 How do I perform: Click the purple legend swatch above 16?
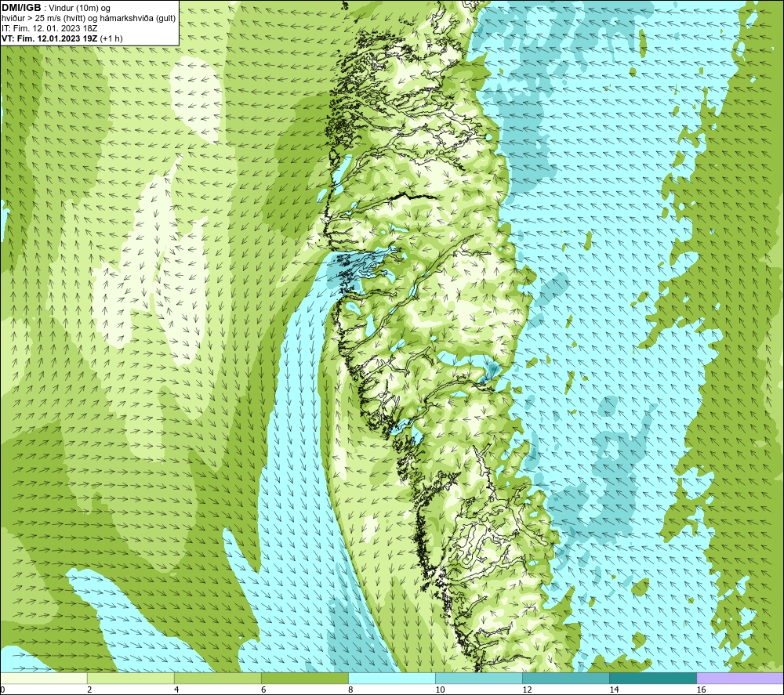(740, 678)
